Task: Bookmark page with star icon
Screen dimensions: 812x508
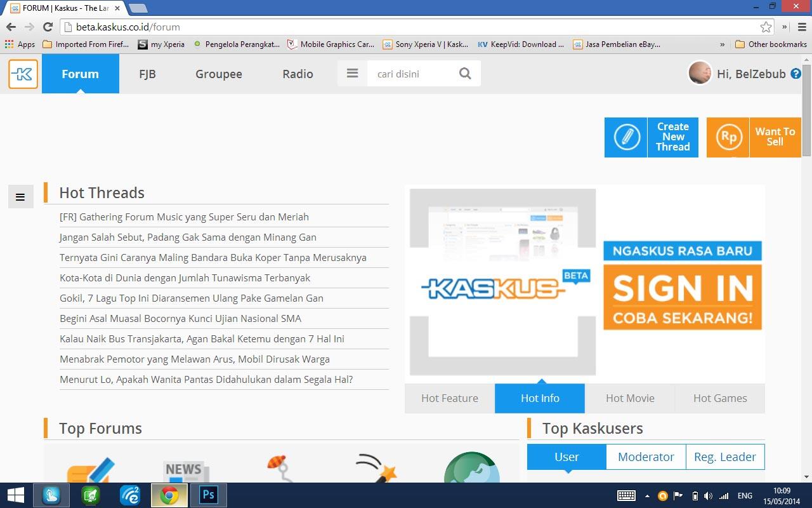Action: tap(766, 27)
